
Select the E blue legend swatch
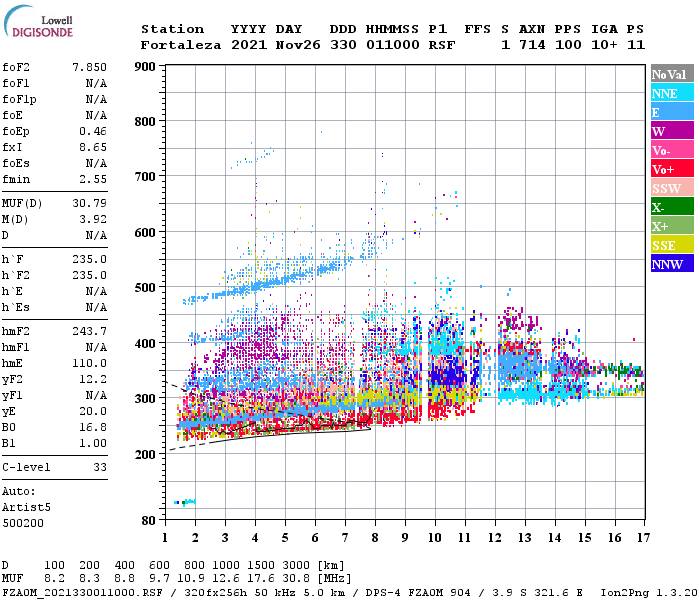click(x=672, y=112)
